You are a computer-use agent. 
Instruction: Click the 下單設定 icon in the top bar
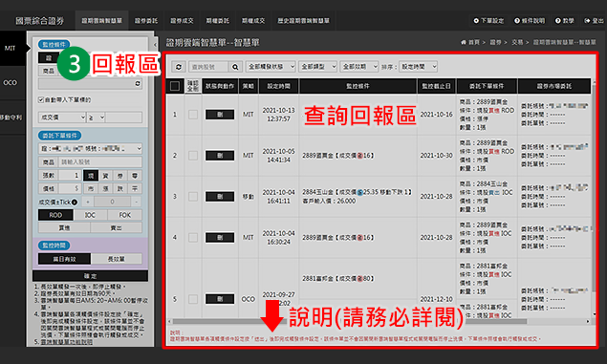point(476,21)
